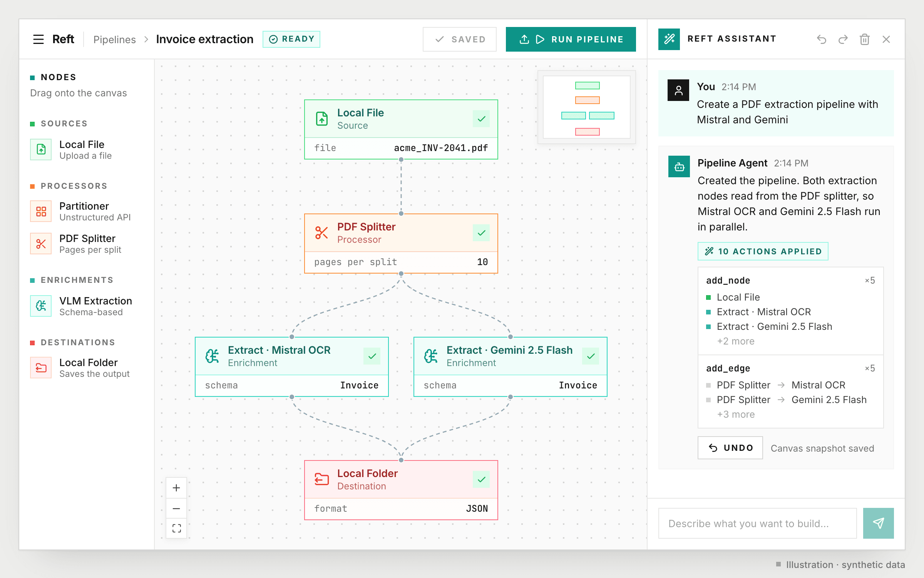924x578 pixels.
Task: Click the PDF Splitter node checkmark on canvas
Action: pyautogui.click(x=481, y=233)
